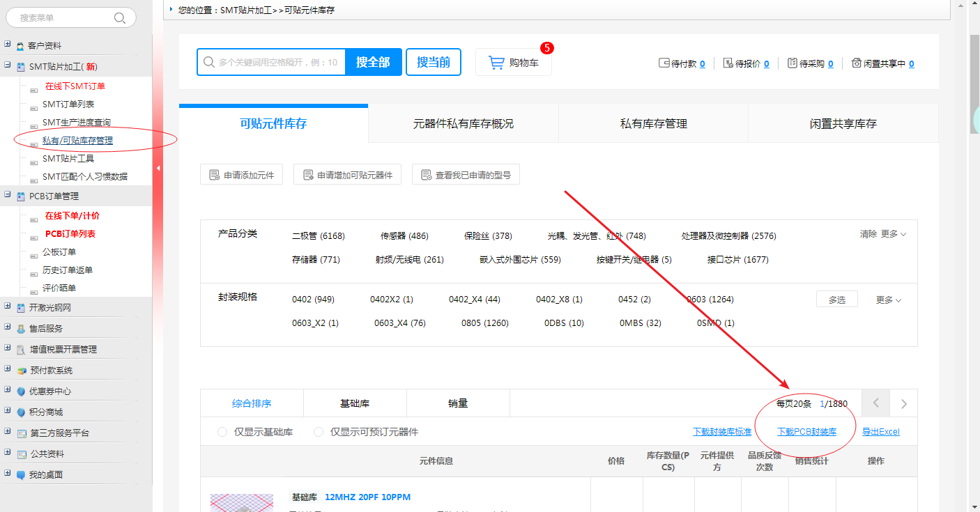Click the search magnifier icon in sidebar

click(120, 18)
